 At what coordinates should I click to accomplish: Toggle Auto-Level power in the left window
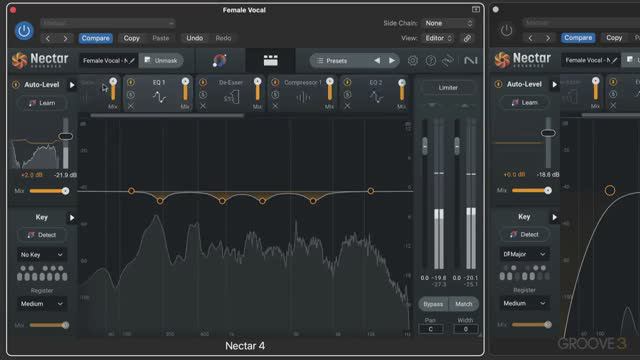16,84
